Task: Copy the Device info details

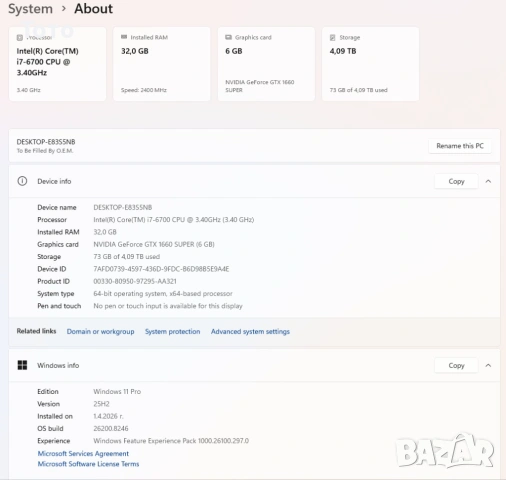Action: [456, 181]
